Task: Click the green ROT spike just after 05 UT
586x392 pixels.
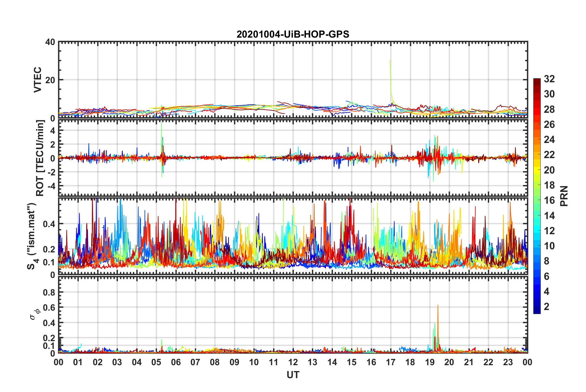Action: (x=161, y=129)
